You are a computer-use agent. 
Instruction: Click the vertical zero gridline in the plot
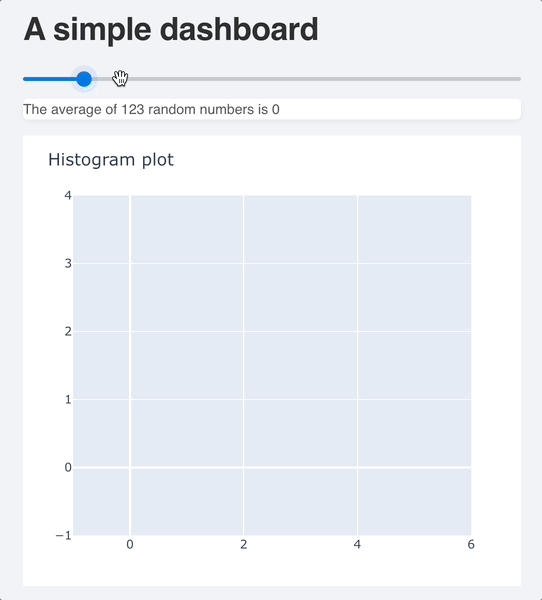pos(130,365)
